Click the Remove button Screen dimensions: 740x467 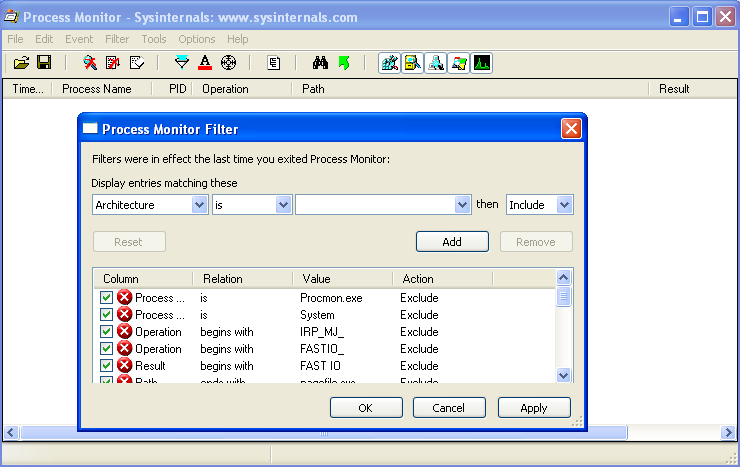click(x=536, y=242)
